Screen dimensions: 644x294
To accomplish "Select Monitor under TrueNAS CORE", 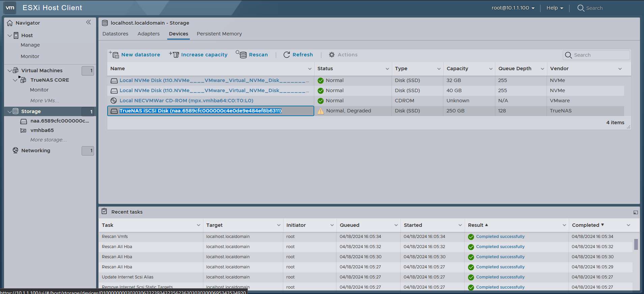I will coord(39,90).
